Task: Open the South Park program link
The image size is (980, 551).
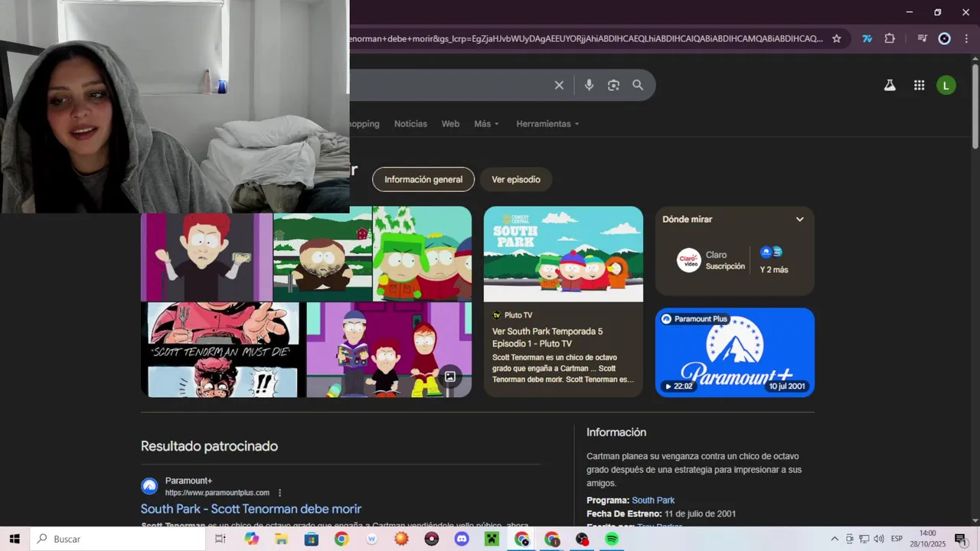Action: 653,500
